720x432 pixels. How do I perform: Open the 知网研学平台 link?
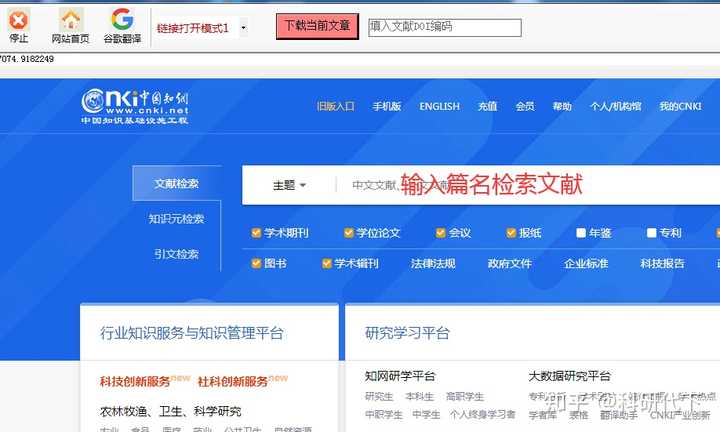400,376
